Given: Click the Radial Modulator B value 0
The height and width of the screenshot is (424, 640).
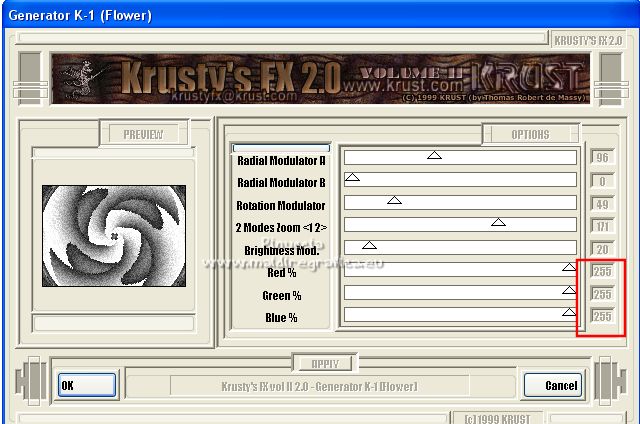Looking at the screenshot, I should point(602,181).
